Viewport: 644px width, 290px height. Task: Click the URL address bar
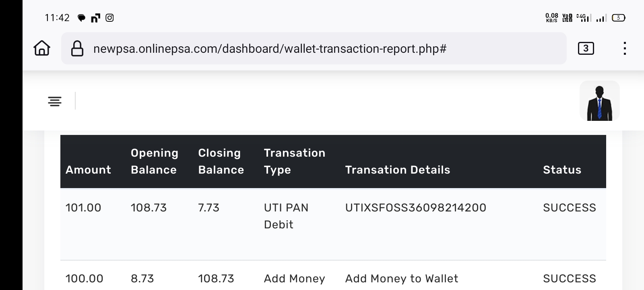[270, 49]
